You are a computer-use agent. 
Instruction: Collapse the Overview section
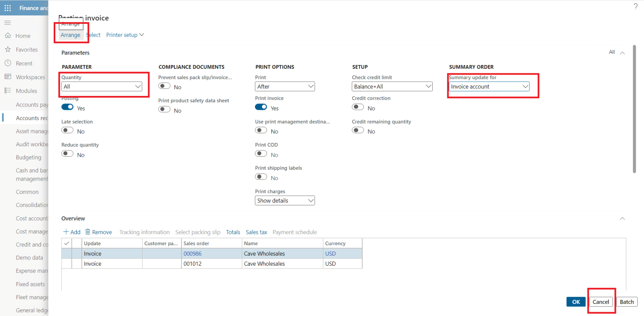tap(622, 218)
